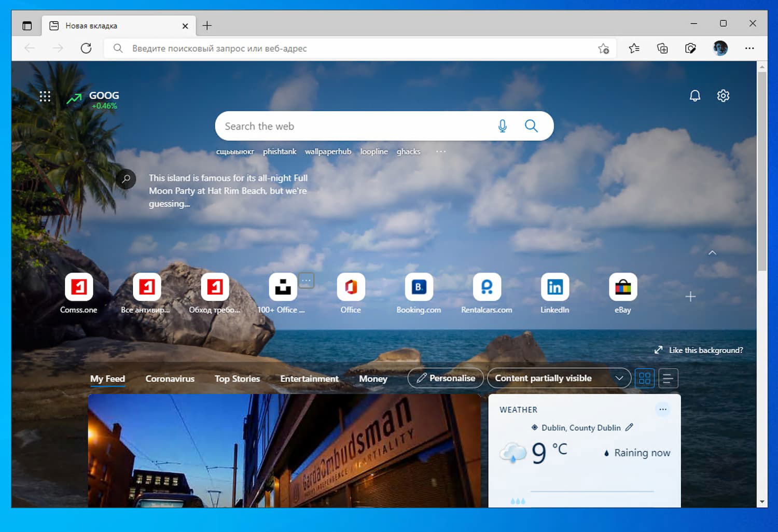Open Dublin, County Dublin weather location
The height and width of the screenshot is (532, 778).
point(581,428)
